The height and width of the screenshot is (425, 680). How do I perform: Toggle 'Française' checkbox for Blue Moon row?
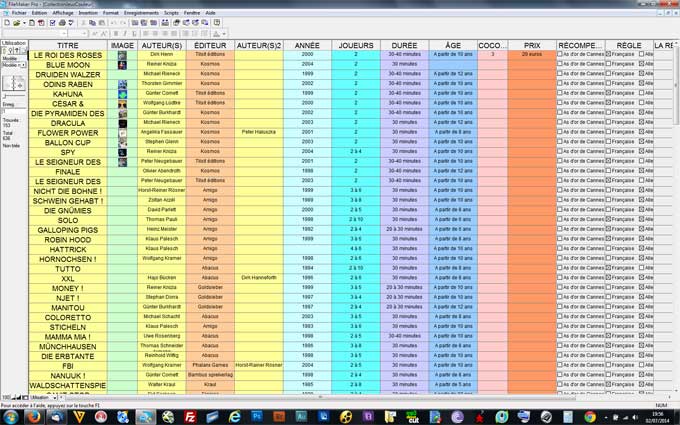click(607, 64)
